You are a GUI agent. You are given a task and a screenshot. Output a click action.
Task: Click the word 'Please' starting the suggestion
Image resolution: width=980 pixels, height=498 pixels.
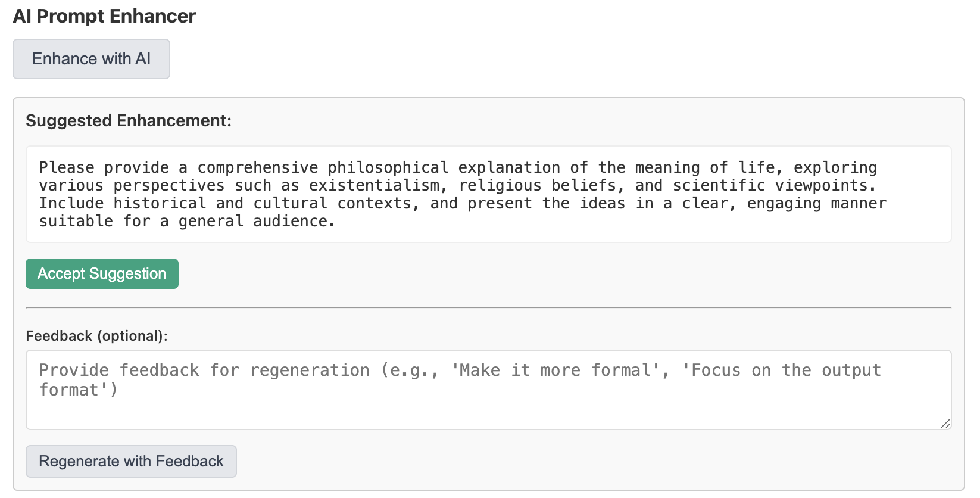click(x=67, y=168)
